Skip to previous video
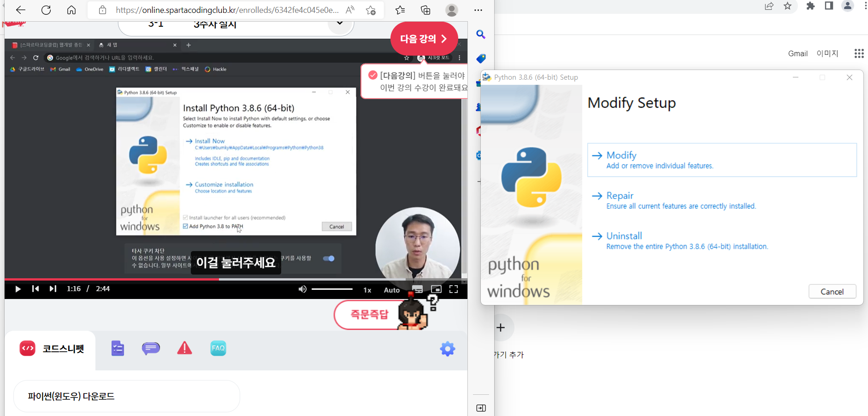The height and width of the screenshot is (416, 868). click(x=35, y=289)
